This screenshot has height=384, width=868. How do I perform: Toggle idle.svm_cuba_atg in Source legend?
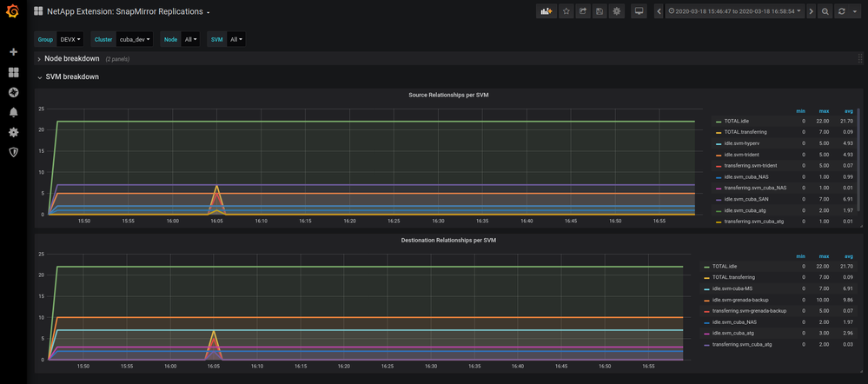point(745,210)
